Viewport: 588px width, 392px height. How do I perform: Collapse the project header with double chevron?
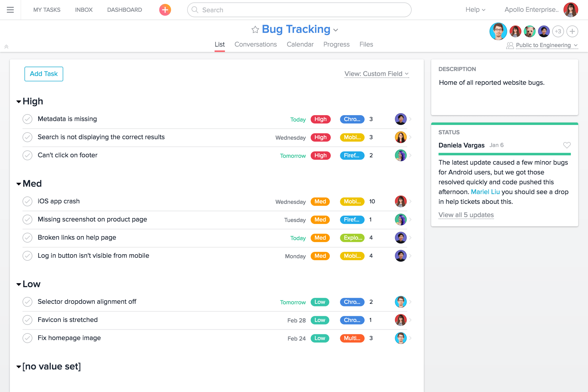pos(6,47)
